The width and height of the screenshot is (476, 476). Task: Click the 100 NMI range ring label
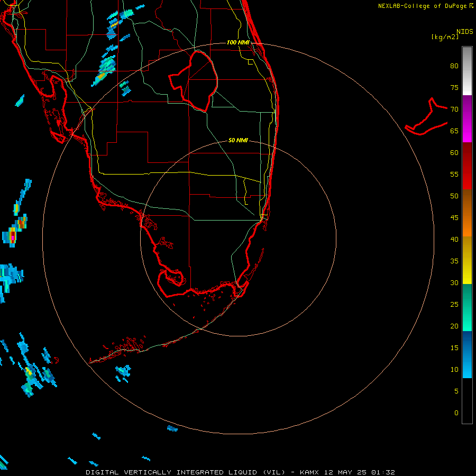[x=238, y=42]
